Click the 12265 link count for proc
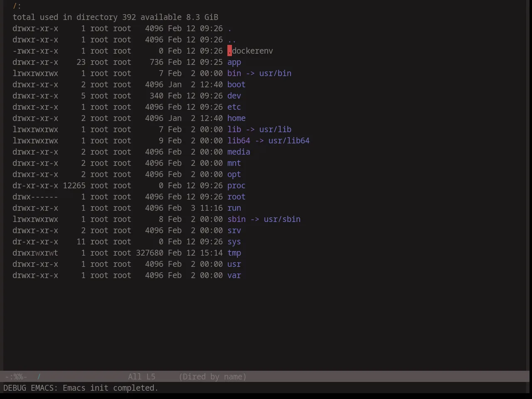532x399 pixels. point(74,185)
